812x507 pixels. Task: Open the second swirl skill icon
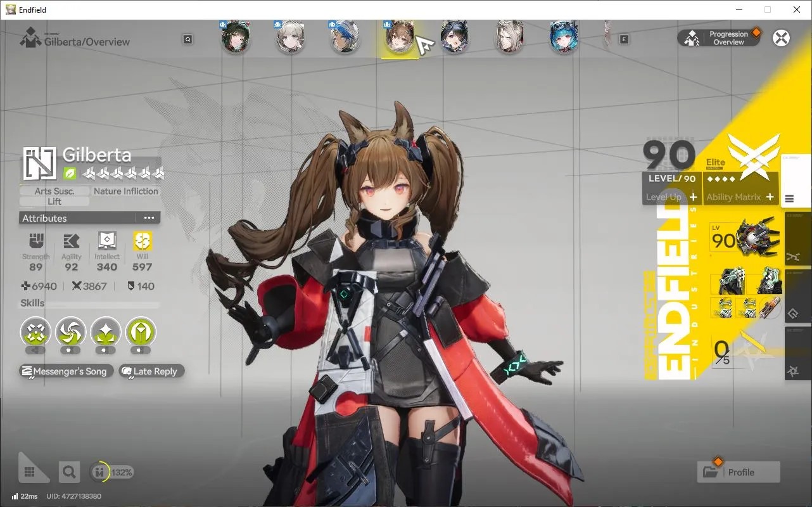click(70, 331)
